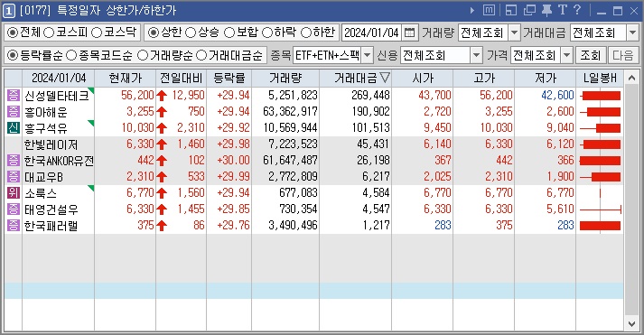
Task: Sort by 거래량순 radio option
Action: [143, 55]
